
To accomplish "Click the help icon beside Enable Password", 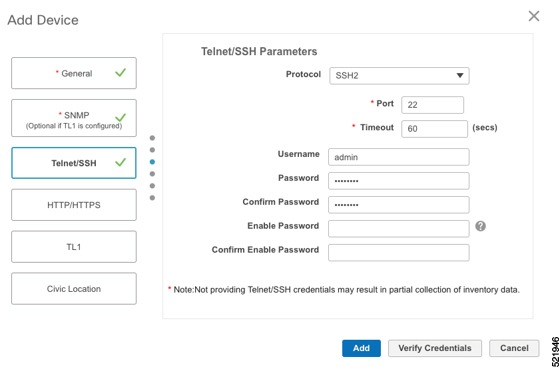I will (x=480, y=226).
